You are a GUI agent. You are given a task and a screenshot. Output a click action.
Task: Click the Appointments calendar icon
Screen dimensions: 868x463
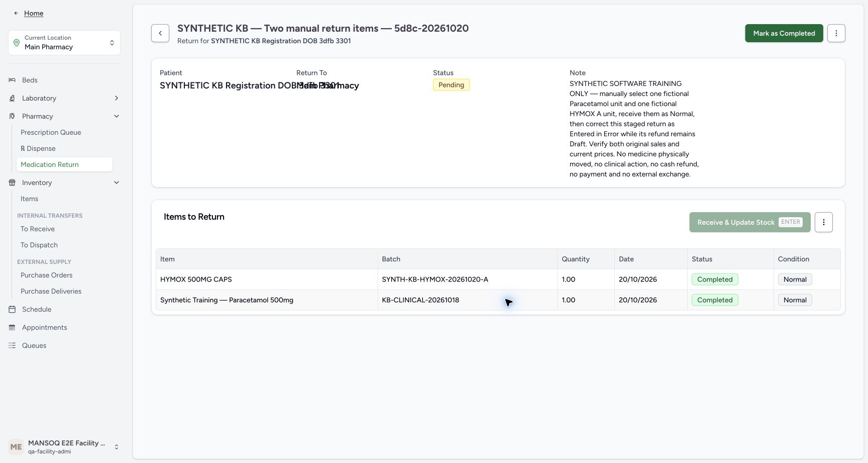coord(12,327)
